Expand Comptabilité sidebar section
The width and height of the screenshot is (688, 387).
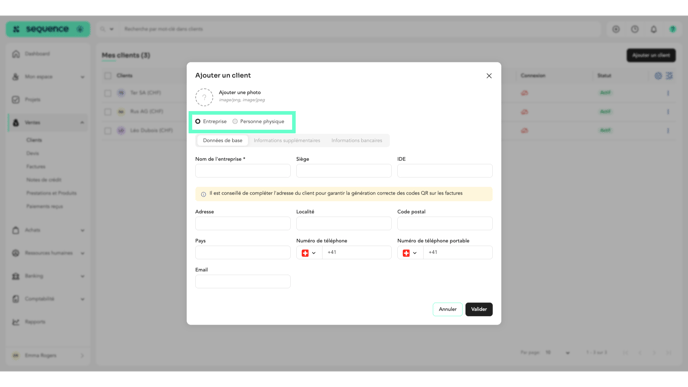(x=47, y=299)
